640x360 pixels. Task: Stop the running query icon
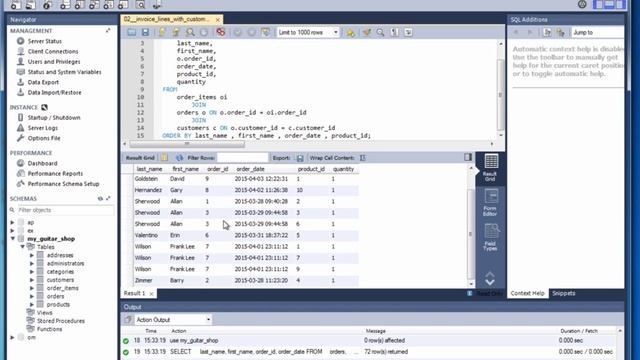click(204, 32)
